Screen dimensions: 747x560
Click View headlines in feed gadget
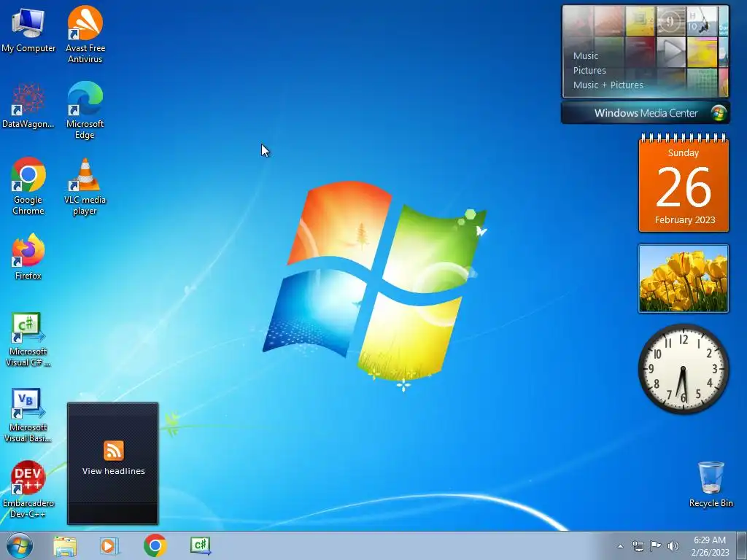coord(113,471)
